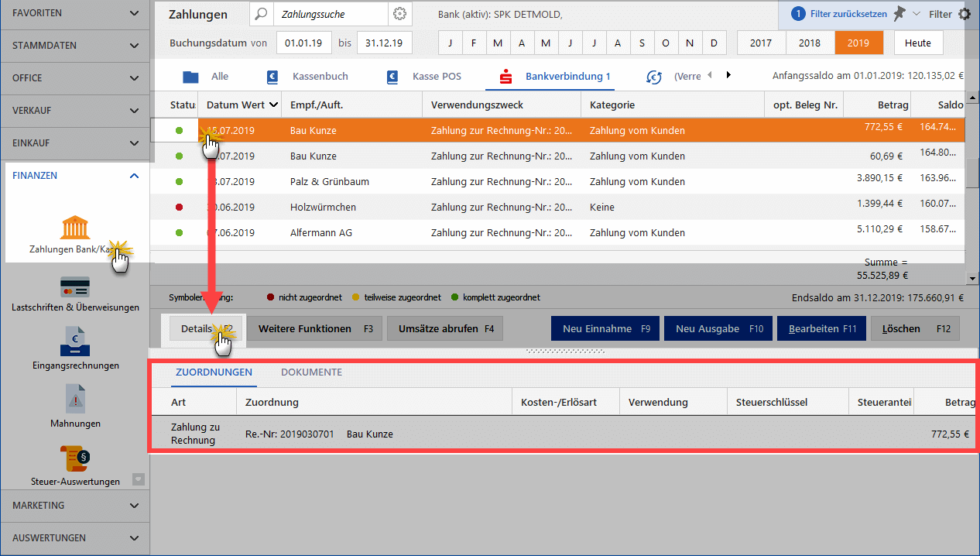The image size is (980, 556).
Task: Open Steuer-Auswertungen module
Action: click(x=75, y=465)
